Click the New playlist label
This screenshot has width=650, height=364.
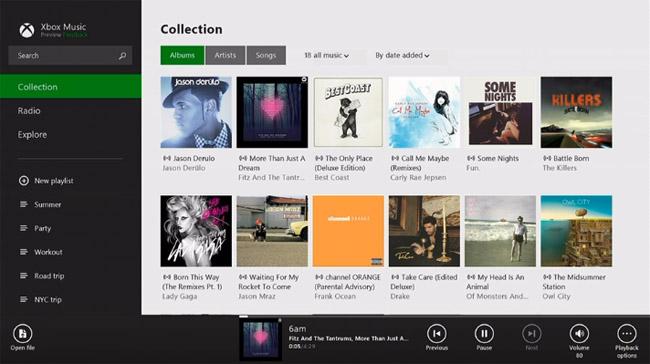[54, 181]
